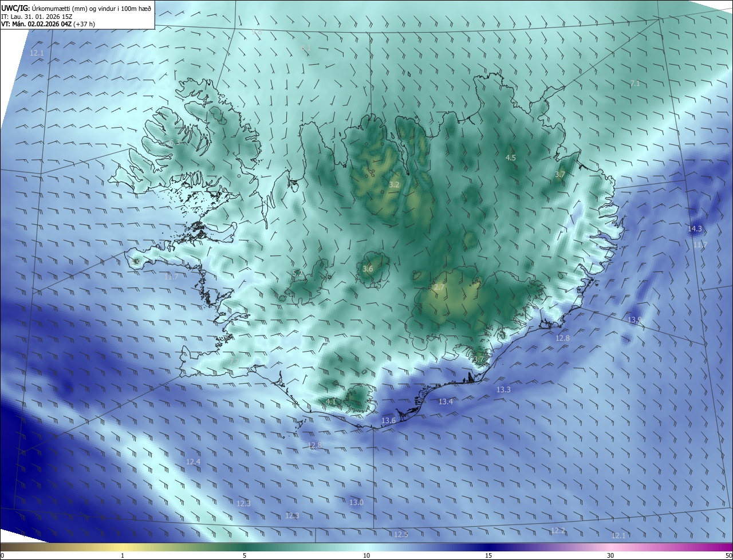Click the 6.3 value on the Westfjords

click(x=174, y=143)
